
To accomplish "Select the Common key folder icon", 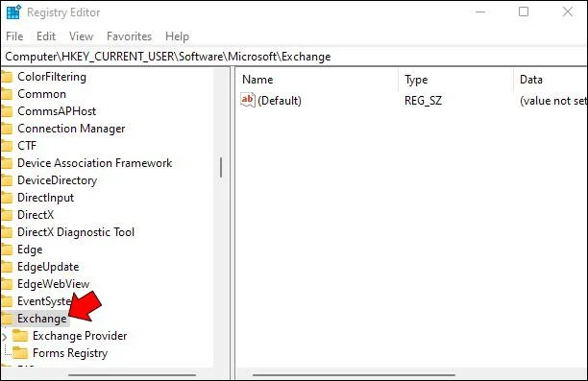I will pos(7,94).
